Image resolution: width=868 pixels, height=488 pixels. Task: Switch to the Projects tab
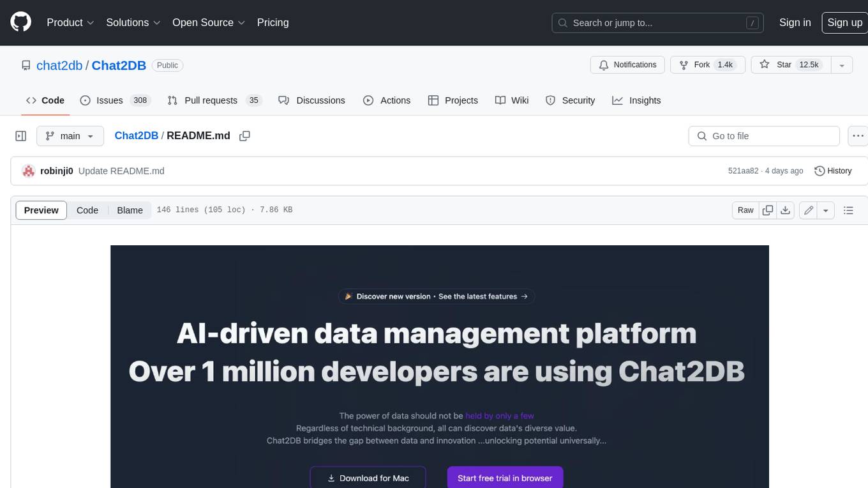coord(453,100)
